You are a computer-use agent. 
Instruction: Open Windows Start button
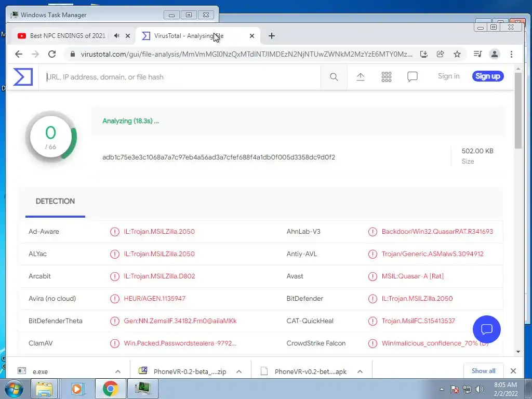pyautogui.click(x=14, y=389)
